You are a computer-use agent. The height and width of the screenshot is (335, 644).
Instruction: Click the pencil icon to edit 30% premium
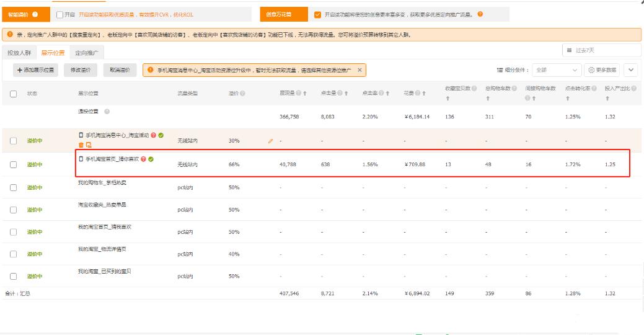point(270,141)
